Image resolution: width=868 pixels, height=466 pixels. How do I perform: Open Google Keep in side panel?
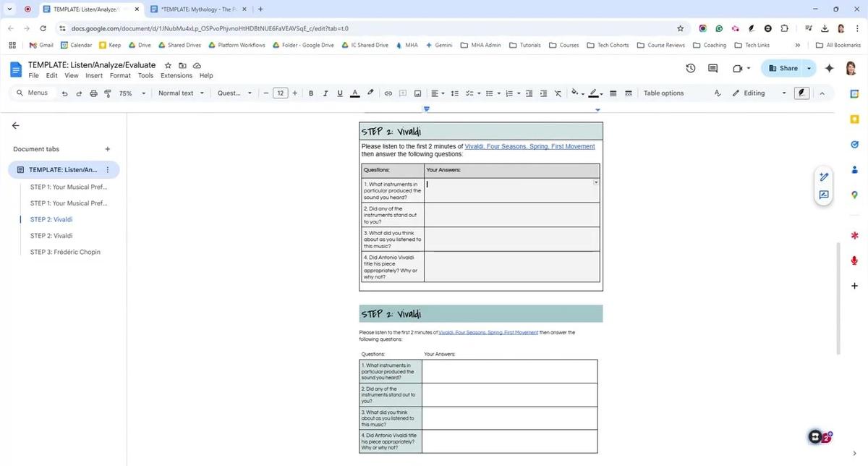(x=854, y=119)
